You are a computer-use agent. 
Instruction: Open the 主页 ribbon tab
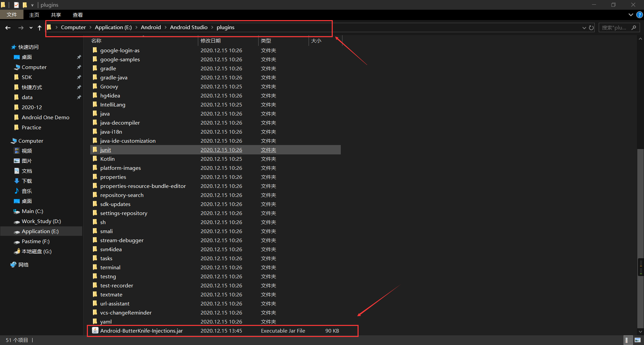click(34, 15)
